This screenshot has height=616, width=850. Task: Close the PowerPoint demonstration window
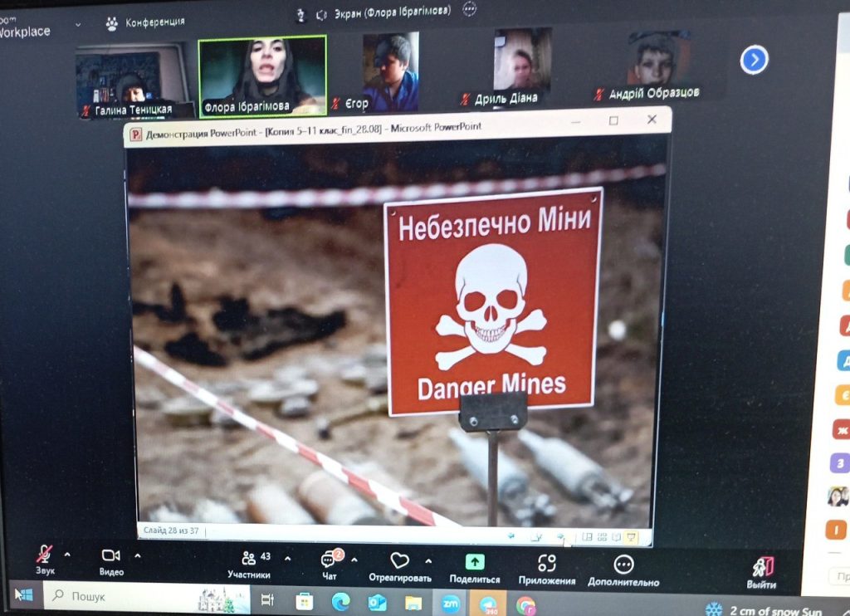pos(652,119)
